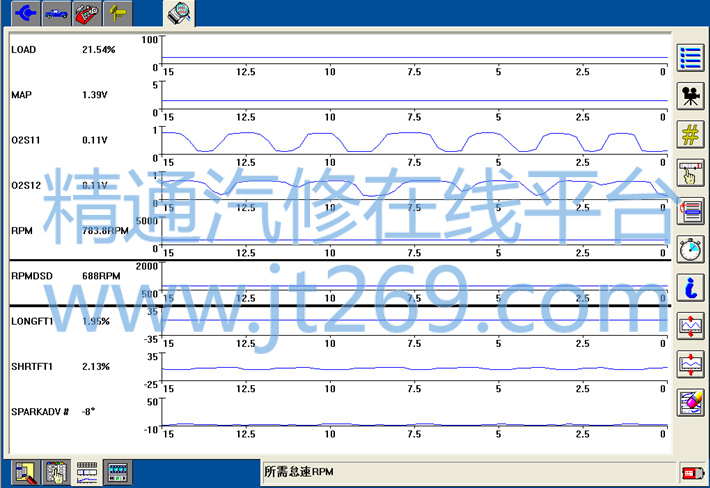Click the blue information icon

coord(691,288)
